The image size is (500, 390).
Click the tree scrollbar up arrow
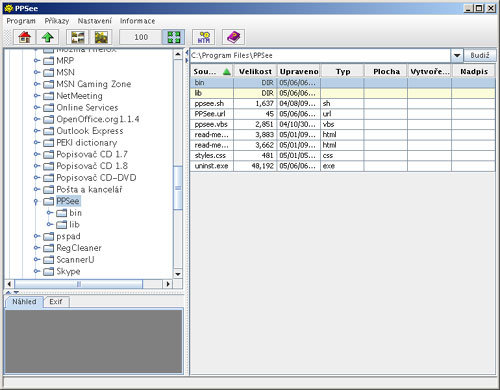pos(178,54)
